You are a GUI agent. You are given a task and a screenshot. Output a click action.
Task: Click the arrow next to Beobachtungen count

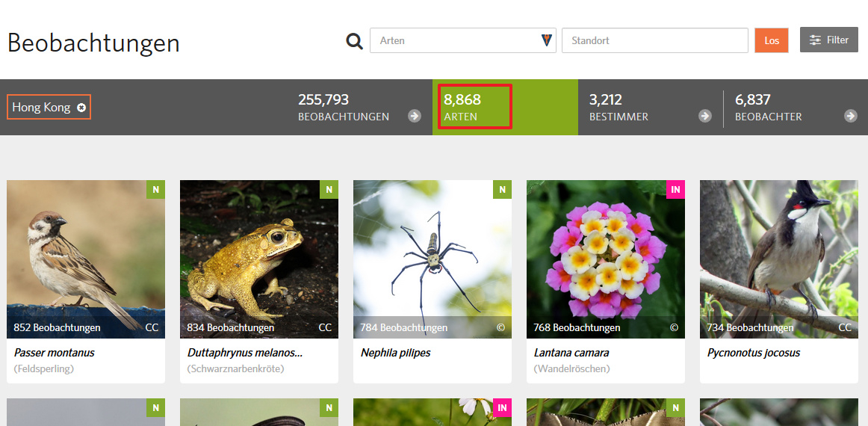415,116
